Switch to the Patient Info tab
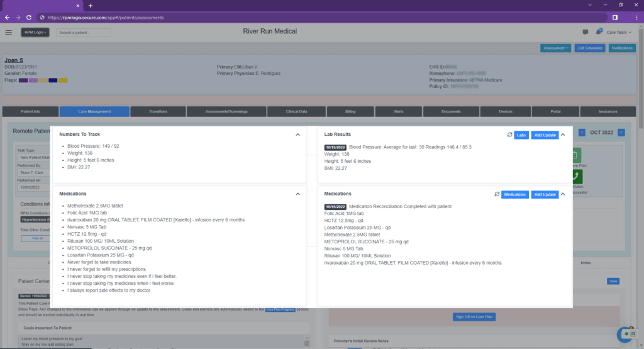644x349 pixels. coord(30,111)
